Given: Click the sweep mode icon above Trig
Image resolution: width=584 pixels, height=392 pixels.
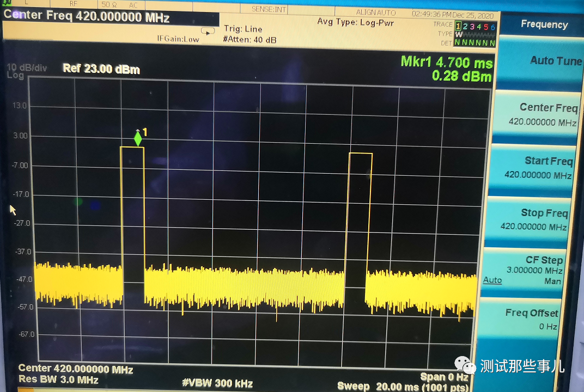Looking at the screenshot, I should pos(208,31).
